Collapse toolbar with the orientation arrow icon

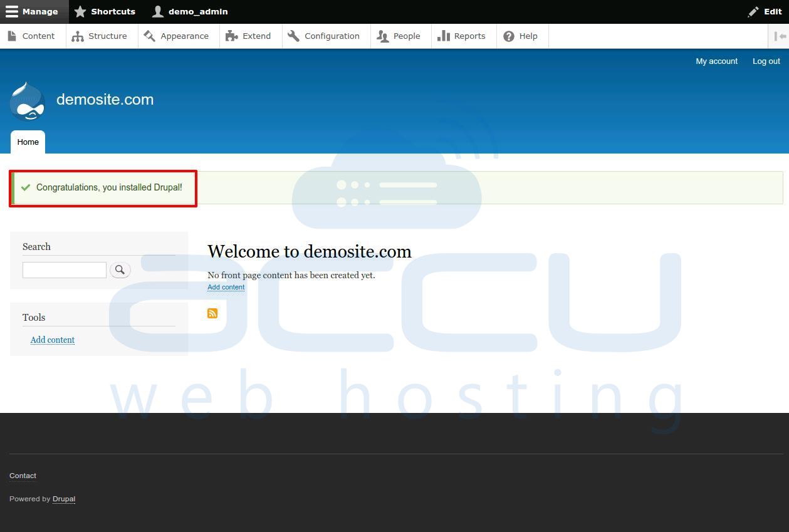(779, 36)
